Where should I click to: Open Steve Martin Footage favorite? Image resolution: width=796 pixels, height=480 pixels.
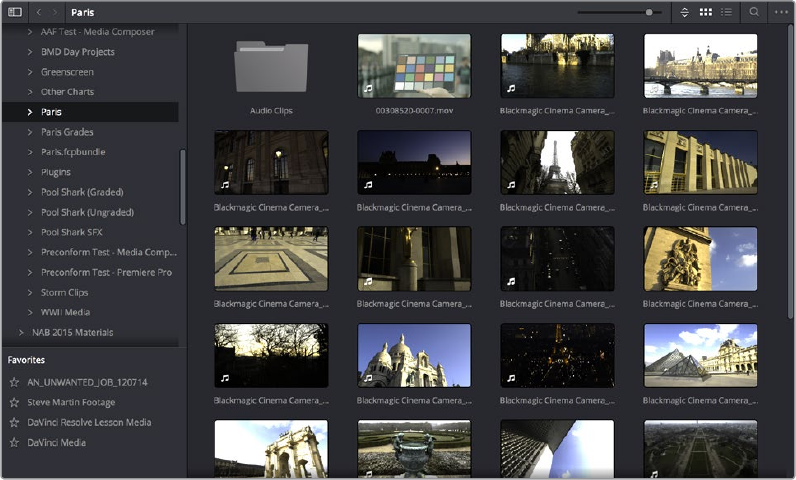(71, 402)
